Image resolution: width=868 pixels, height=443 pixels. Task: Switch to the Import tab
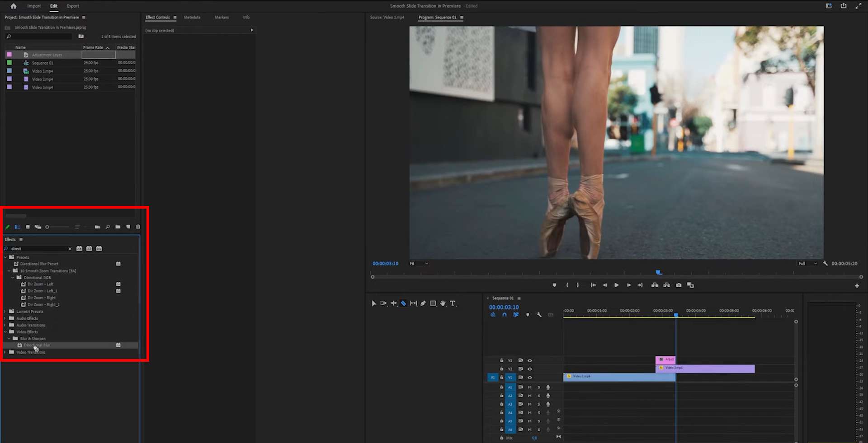[34, 6]
